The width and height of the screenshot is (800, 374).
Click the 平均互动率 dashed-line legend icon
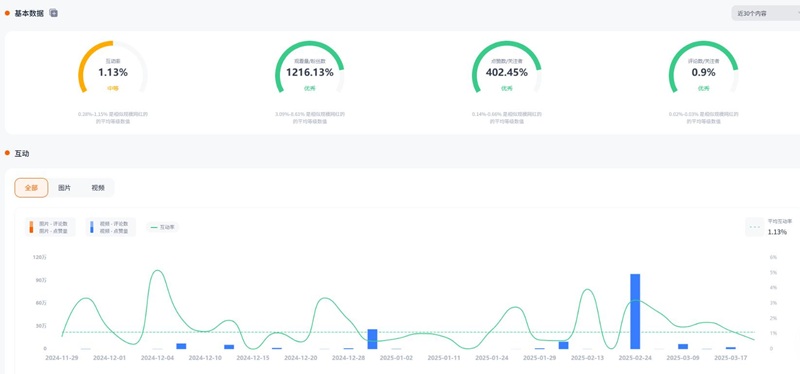754,227
